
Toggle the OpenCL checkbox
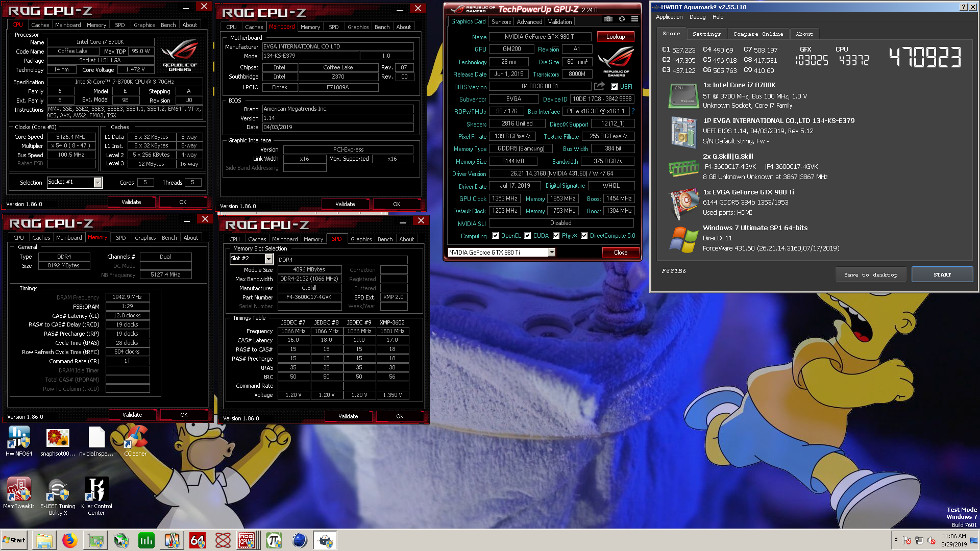click(495, 236)
